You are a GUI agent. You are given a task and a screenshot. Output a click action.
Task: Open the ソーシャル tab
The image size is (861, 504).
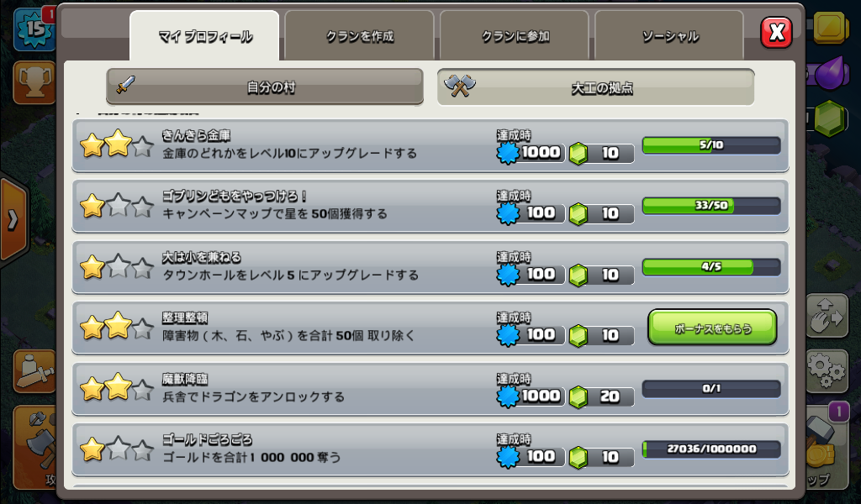coord(669,36)
